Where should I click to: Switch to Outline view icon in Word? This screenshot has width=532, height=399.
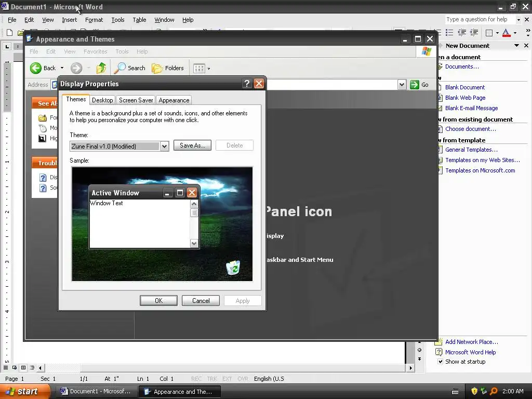tap(32, 367)
